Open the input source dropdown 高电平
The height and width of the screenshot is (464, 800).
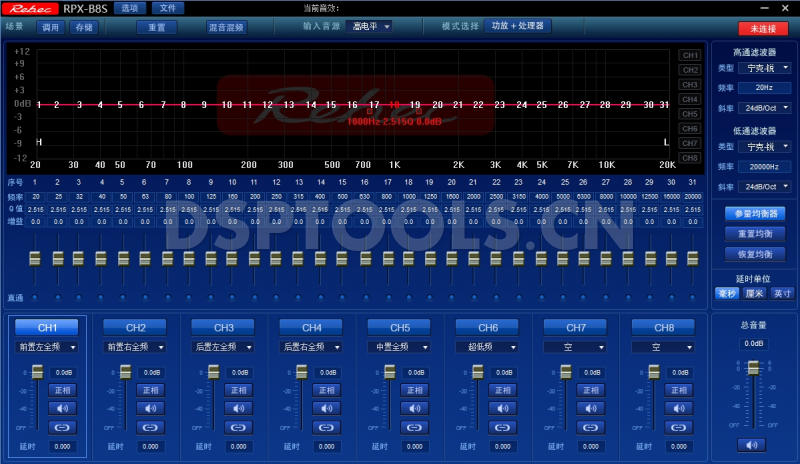coord(371,27)
